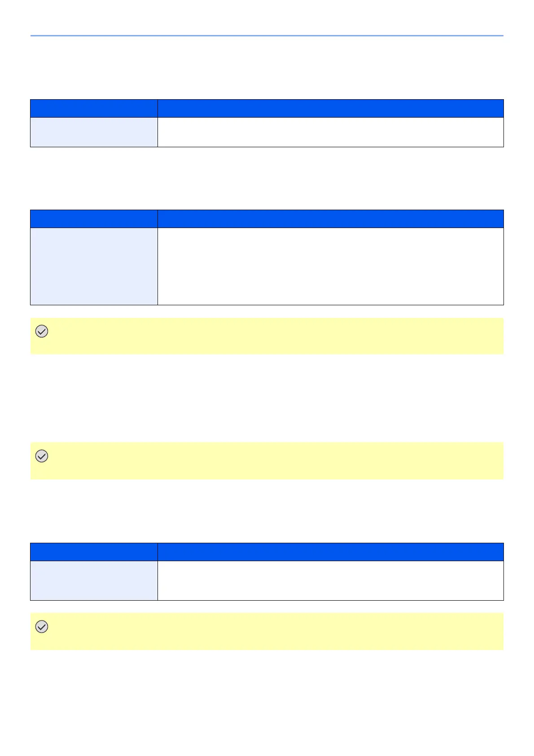Click inside the bottom yellow note box
The image size is (534, 756).
[269, 632]
